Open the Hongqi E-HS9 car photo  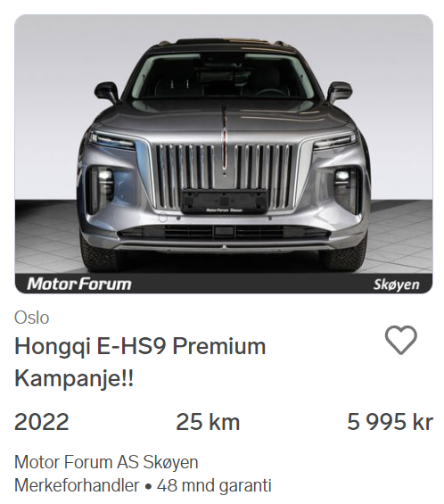(x=224, y=153)
